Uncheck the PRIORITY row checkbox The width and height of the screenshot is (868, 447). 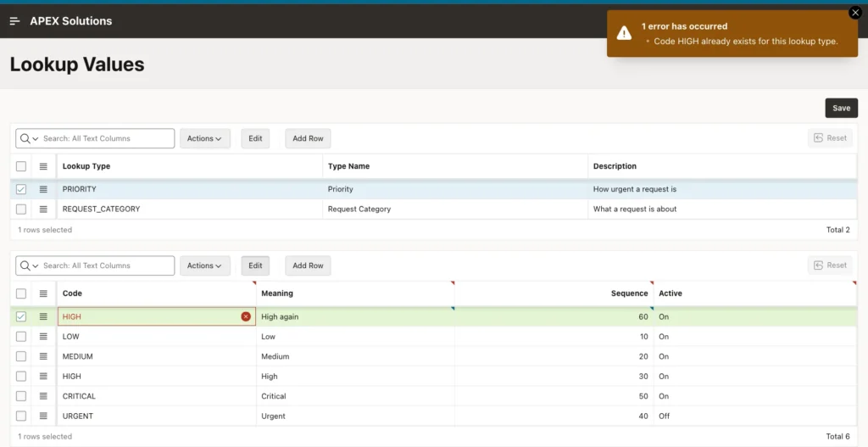21,189
